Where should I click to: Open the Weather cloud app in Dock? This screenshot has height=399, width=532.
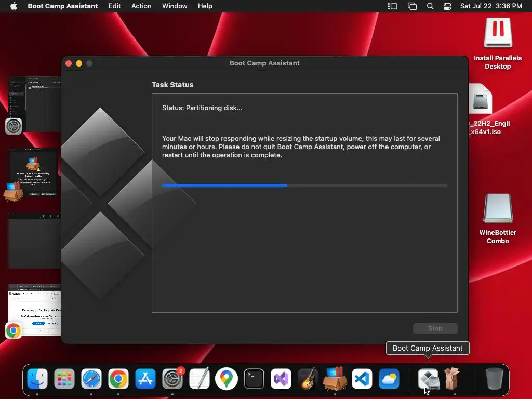pos(389,379)
